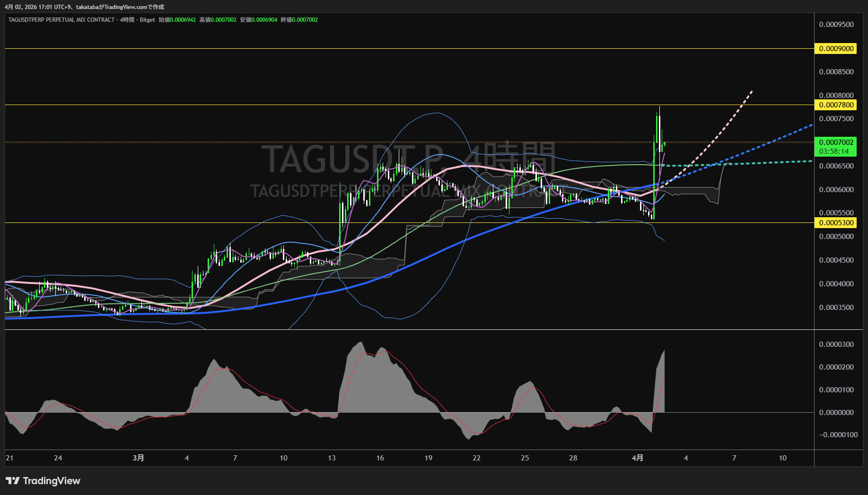Click the TAGUSDTPERP PERPETUAL MIX CONTRACT symbol title

point(61,20)
